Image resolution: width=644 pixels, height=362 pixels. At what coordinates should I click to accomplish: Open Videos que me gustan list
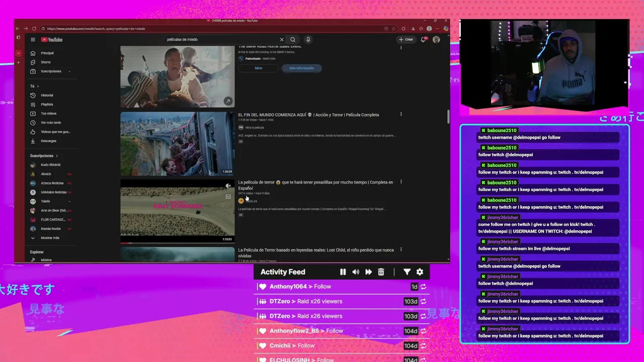coord(55,132)
